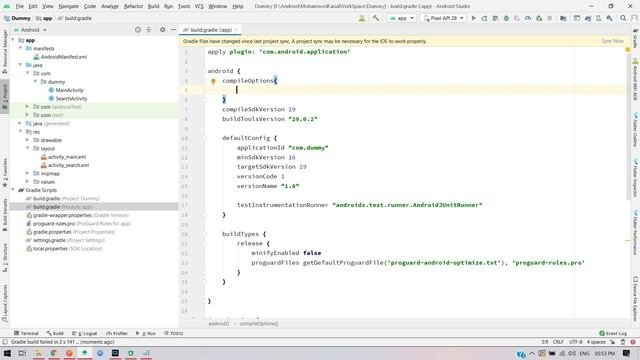Open the app run configuration dropdown
Viewport: 640px width, 360px height.
click(x=402, y=18)
